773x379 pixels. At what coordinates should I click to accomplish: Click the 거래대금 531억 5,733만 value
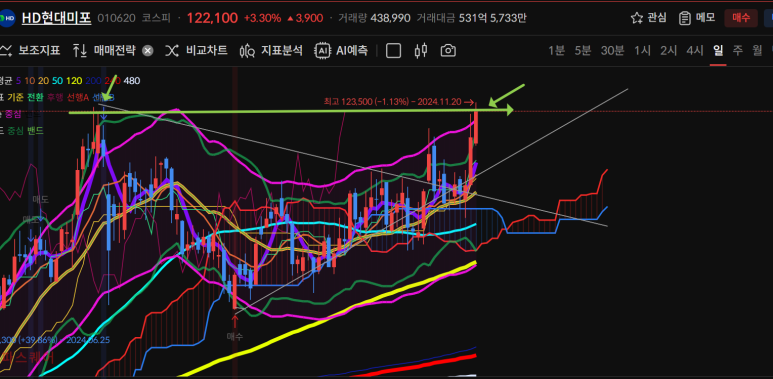(x=471, y=19)
